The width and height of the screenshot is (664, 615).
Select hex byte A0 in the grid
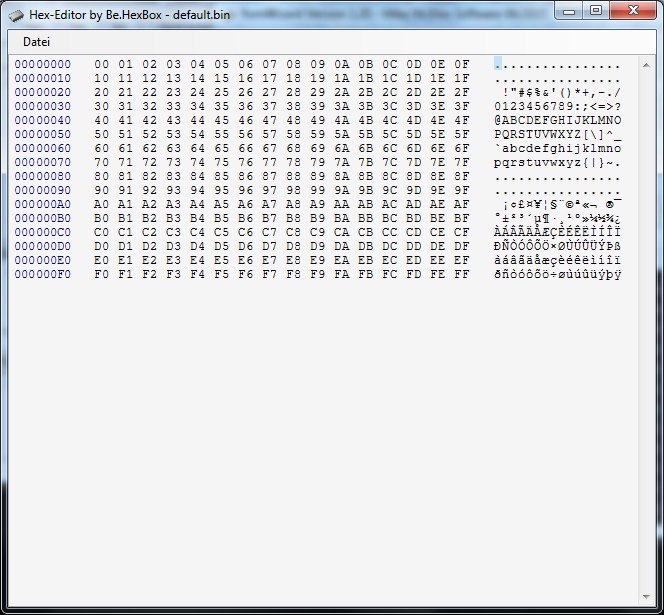[x=101, y=204]
